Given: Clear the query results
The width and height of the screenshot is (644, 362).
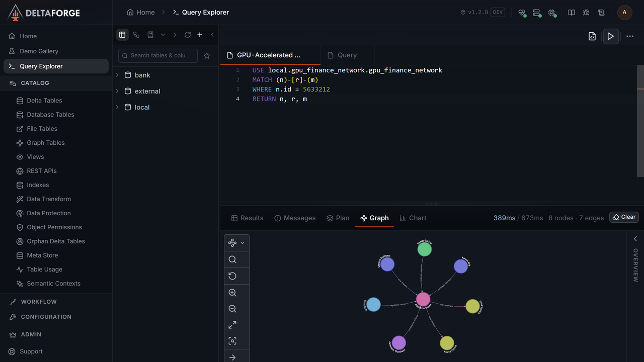Looking at the screenshot, I should (624, 217).
